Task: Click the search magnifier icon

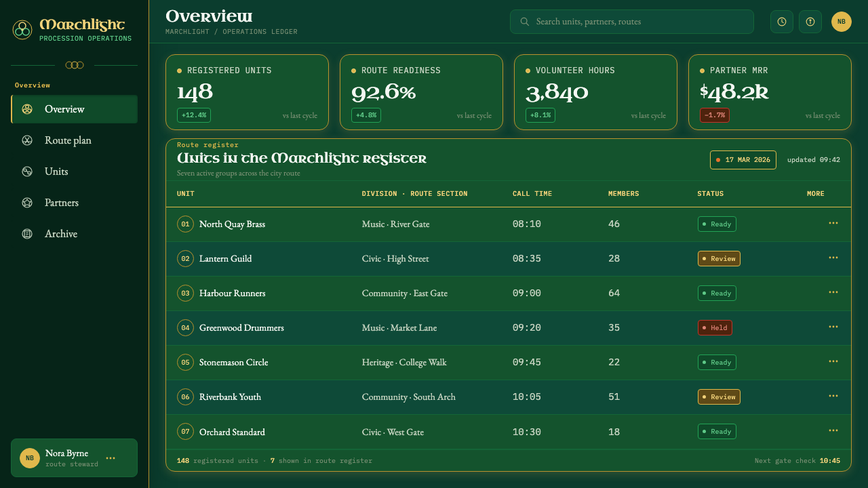Action: click(525, 22)
